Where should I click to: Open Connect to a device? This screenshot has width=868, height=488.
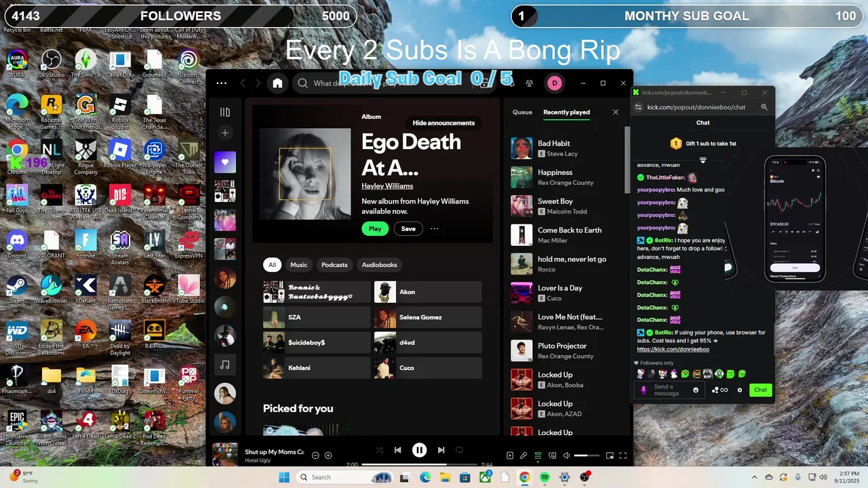(x=553, y=455)
